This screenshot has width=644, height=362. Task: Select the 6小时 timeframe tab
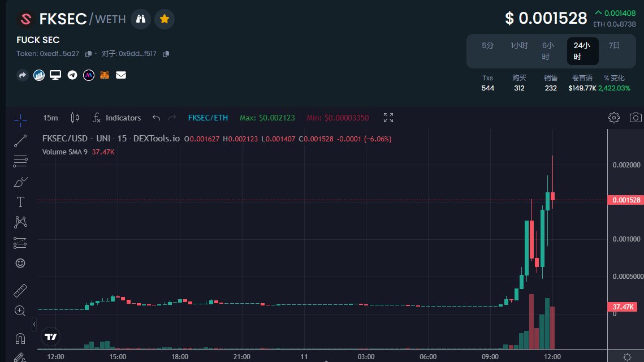(x=548, y=51)
